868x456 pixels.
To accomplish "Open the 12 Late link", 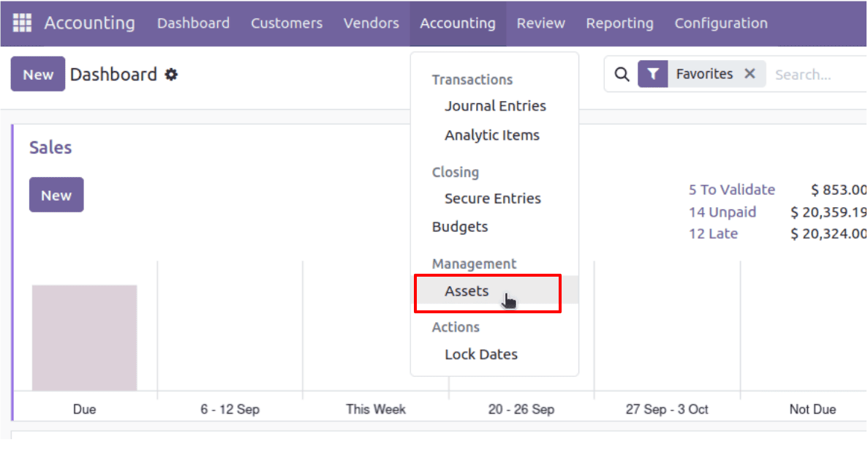I will (x=713, y=233).
